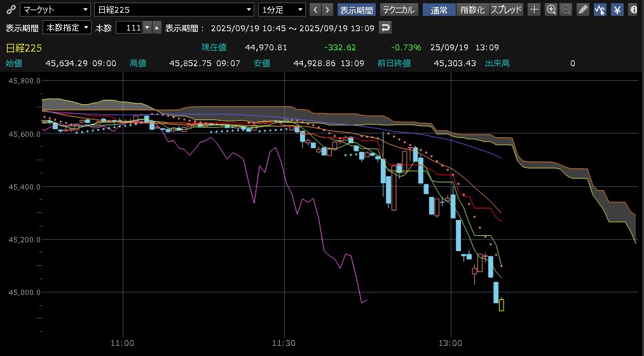This screenshot has width=644, height=356.
Task: Toggle the yen price display icon
Action: pyautogui.click(x=617, y=10)
